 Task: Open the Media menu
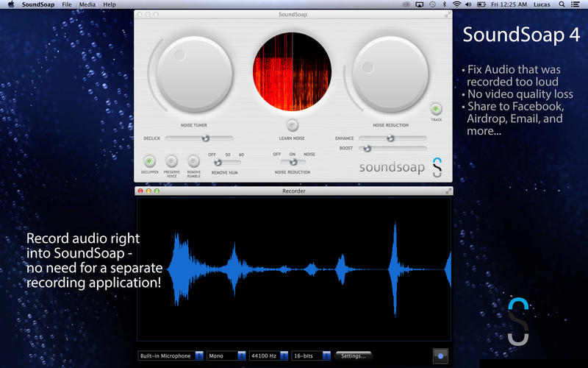pyautogui.click(x=87, y=4)
